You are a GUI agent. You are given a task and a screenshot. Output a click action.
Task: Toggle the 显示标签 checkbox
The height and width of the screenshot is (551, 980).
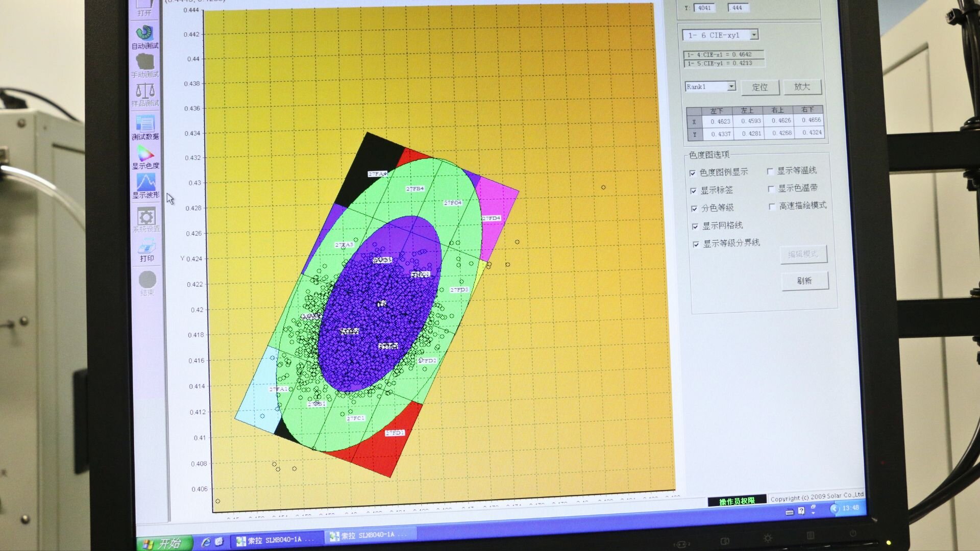point(693,191)
